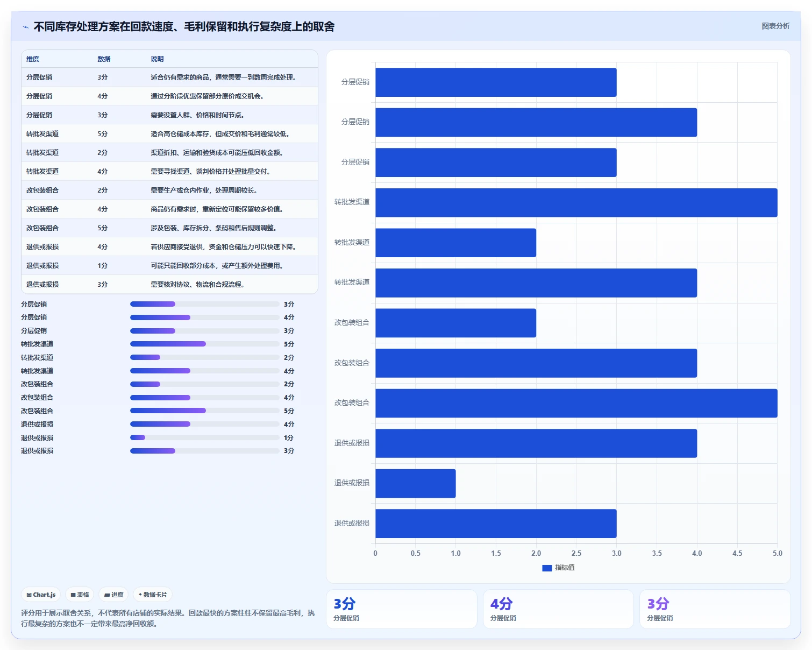Select row 适合仍有需求的商品 in the table
The width and height of the screenshot is (812, 650).
[169, 77]
